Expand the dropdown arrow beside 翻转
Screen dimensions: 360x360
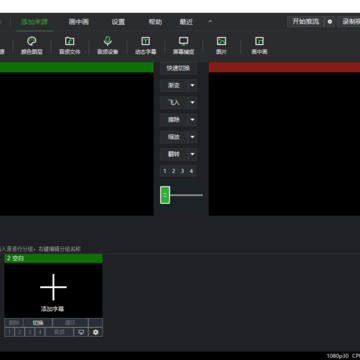[x=192, y=154]
